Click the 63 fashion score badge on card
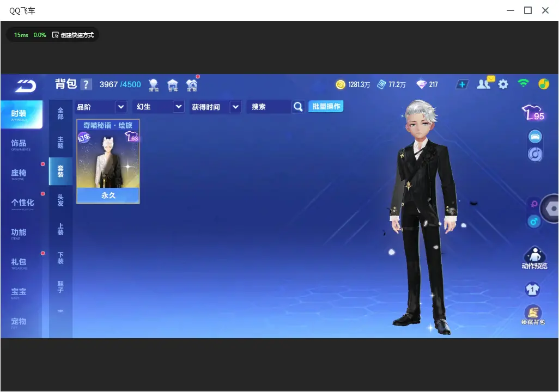The image size is (559, 392). [131, 137]
